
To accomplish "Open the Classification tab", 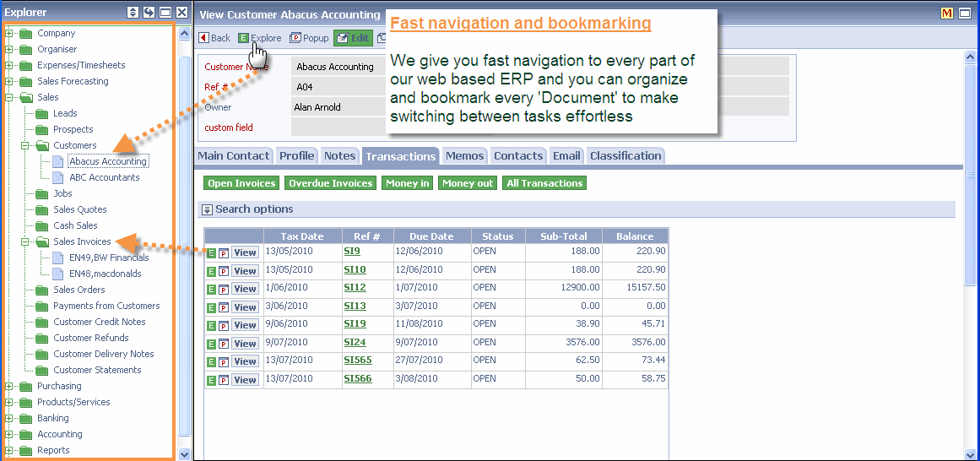I will [625, 155].
